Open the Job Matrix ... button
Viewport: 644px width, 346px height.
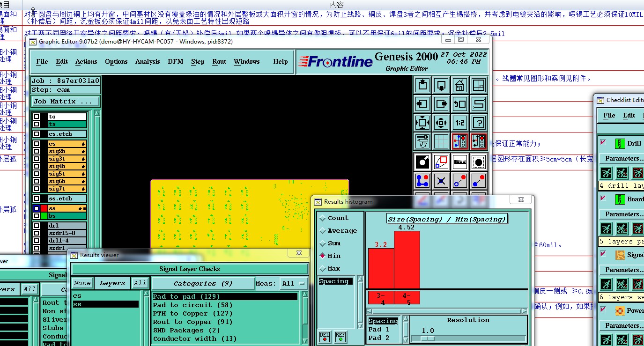tap(66, 101)
